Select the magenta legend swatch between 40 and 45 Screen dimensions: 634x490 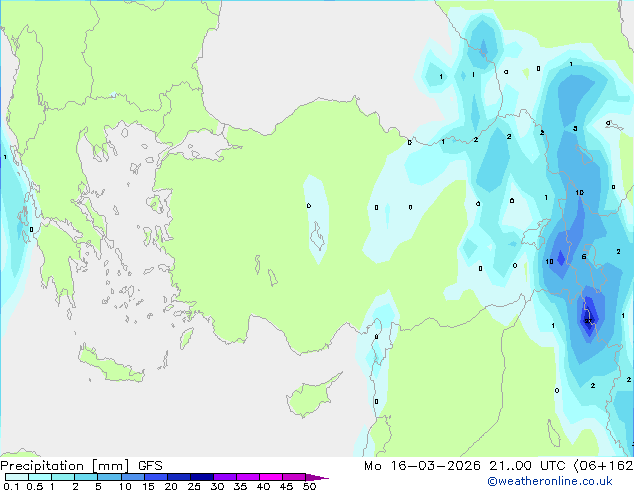click(271, 477)
